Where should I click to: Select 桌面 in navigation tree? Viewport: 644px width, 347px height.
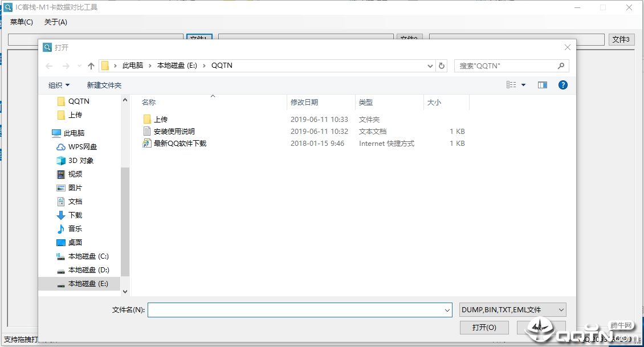click(x=75, y=243)
